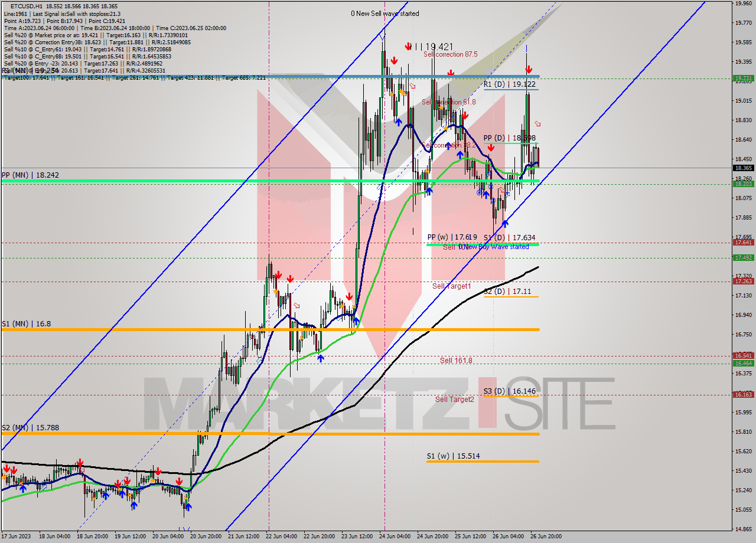The image size is (756, 543).
Task: Click the 'Correction Entry38: 18.623' line
Action: coord(97,42)
